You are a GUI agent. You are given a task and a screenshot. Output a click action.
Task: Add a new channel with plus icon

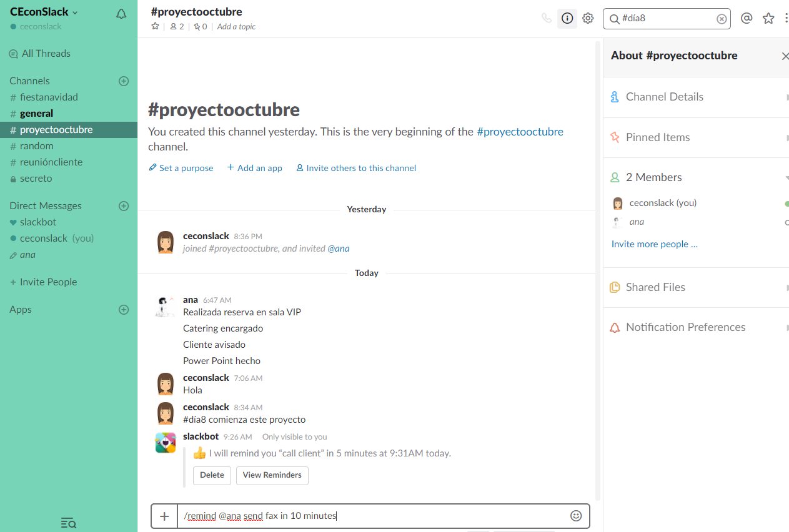pos(124,81)
